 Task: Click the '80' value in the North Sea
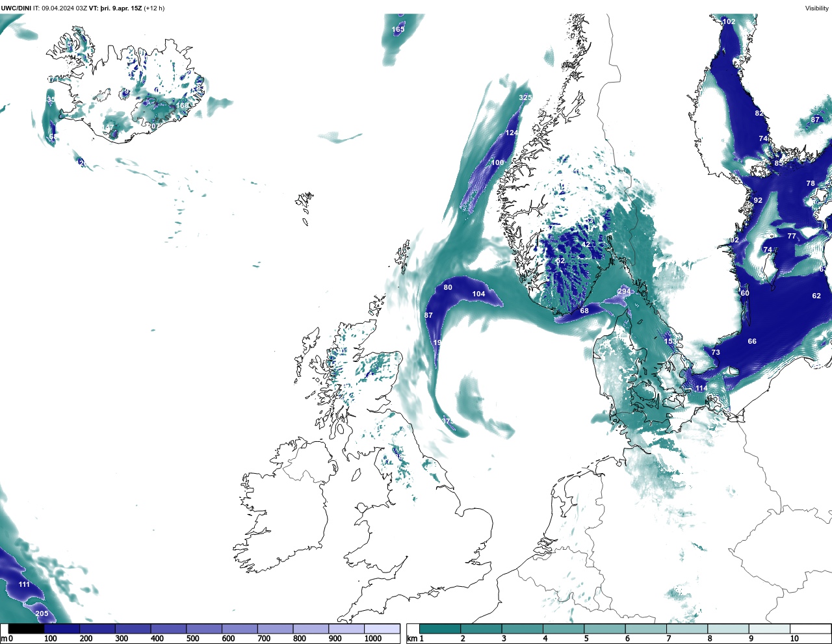pos(448,287)
